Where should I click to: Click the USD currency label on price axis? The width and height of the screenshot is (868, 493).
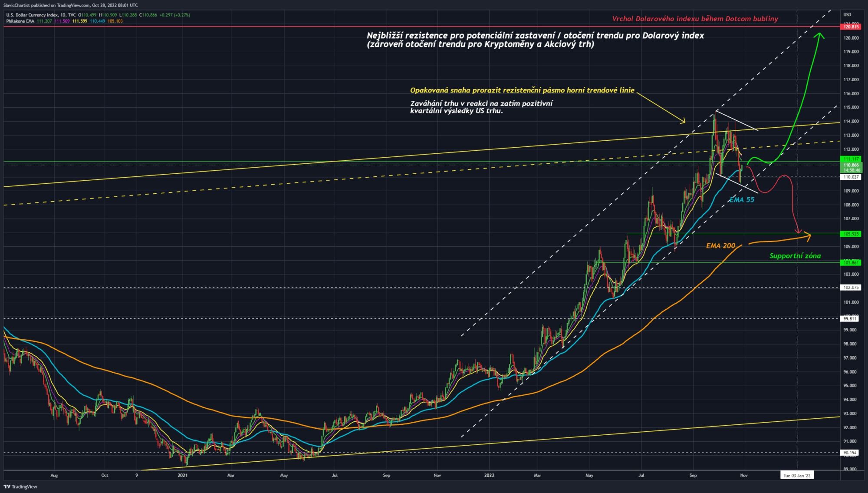point(847,15)
